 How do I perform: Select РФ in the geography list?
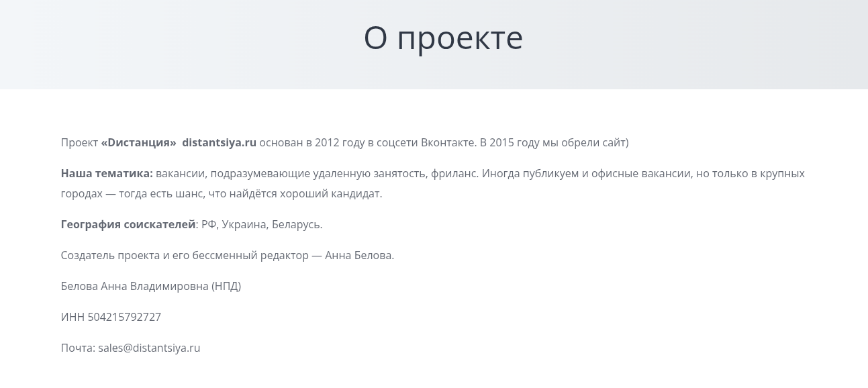point(209,224)
